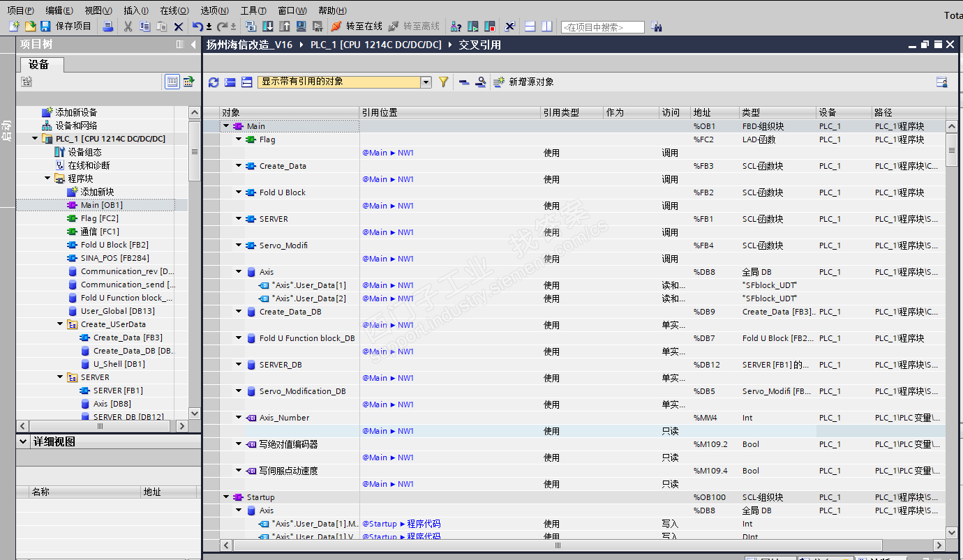963x560 pixels.
Task: Open the 显示带有引用的对象 dropdown
Action: pos(426,82)
